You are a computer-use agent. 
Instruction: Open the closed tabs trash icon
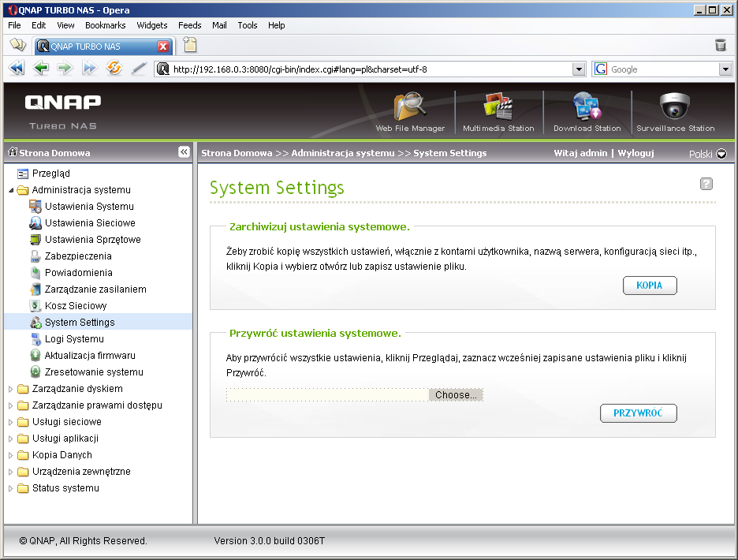[720, 45]
